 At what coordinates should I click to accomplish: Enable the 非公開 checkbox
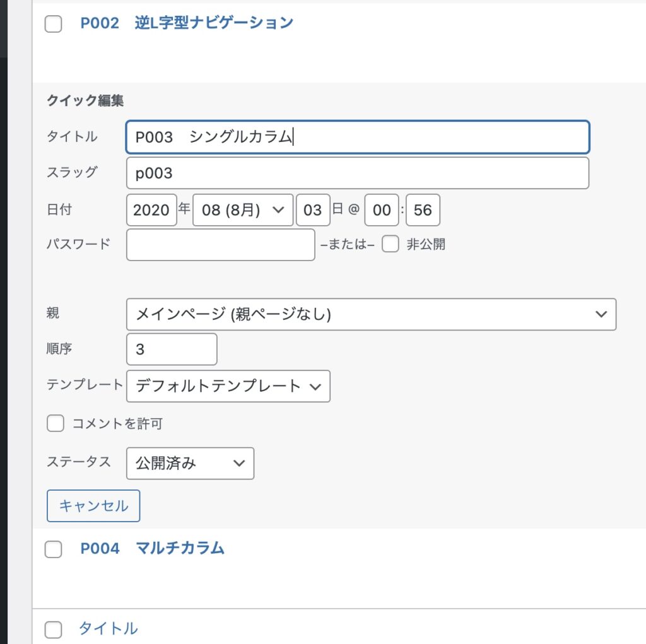click(391, 245)
